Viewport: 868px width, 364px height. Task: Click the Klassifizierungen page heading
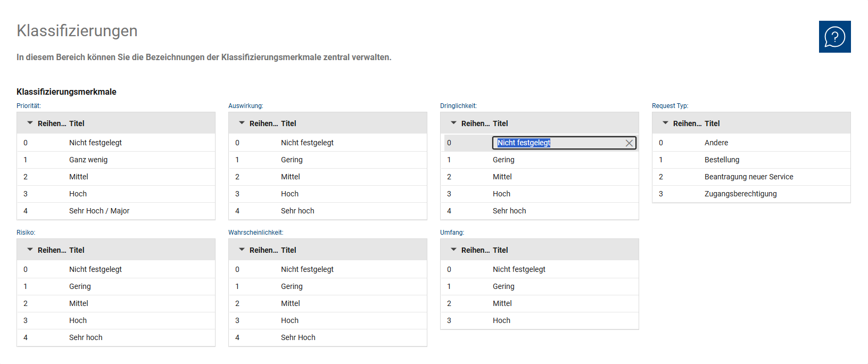coord(77,31)
